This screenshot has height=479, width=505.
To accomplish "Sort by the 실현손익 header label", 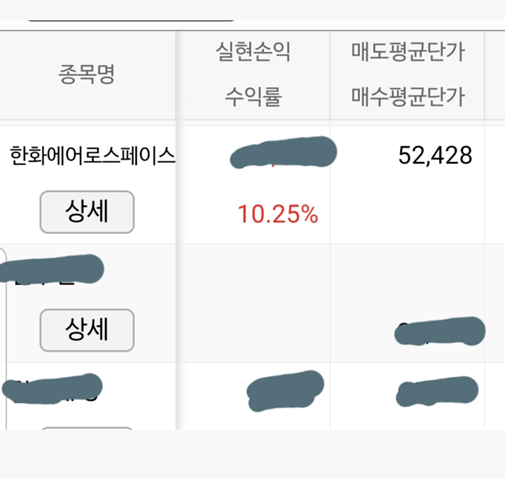I will (253, 52).
